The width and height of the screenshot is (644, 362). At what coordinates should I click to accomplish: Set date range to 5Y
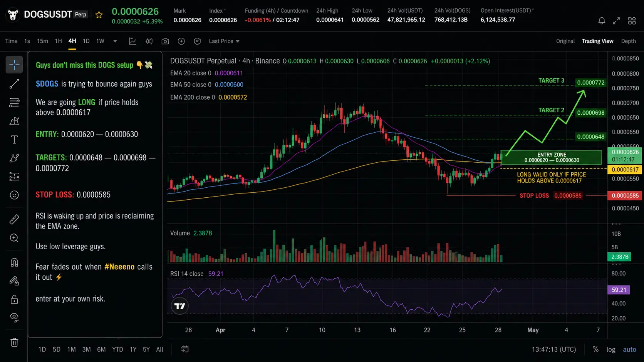click(x=146, y=349)
